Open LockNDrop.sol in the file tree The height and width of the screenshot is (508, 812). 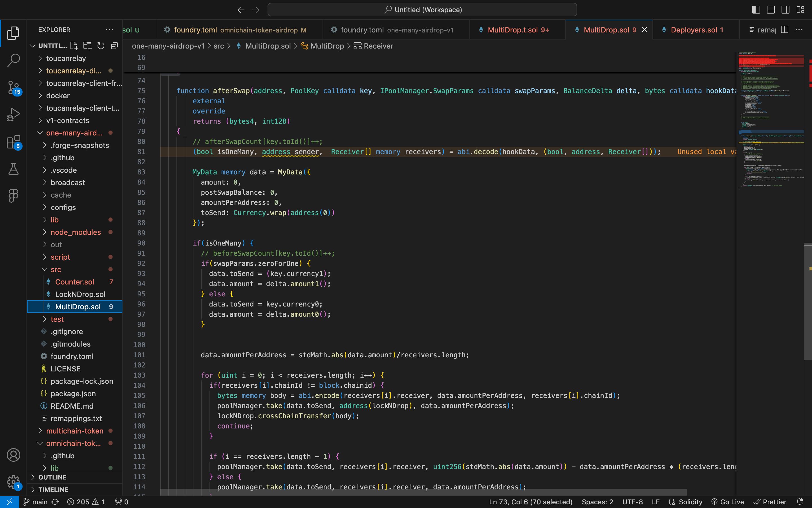(x=74, y=294)
